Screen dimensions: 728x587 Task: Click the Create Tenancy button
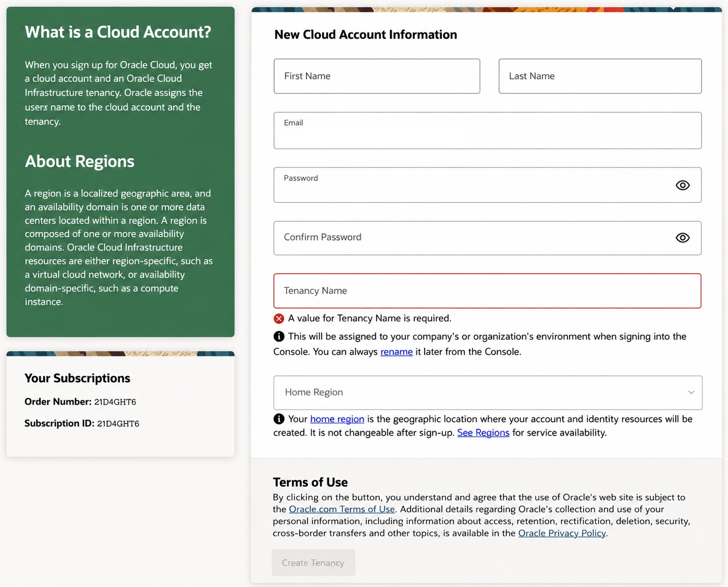[x=313, y=563]
